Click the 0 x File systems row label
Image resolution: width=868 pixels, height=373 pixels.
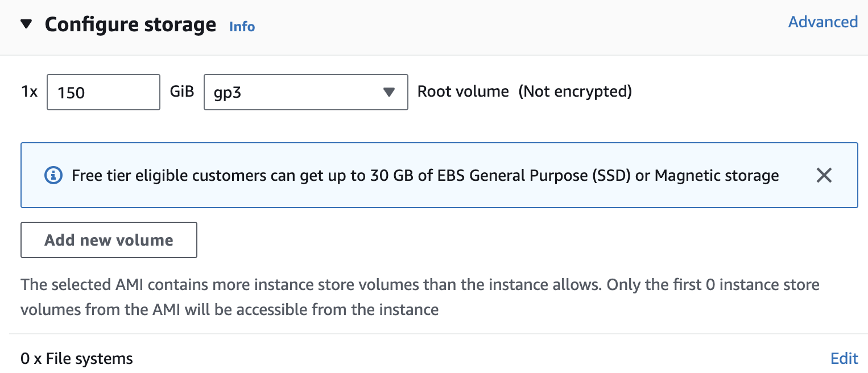coord(77,359)
